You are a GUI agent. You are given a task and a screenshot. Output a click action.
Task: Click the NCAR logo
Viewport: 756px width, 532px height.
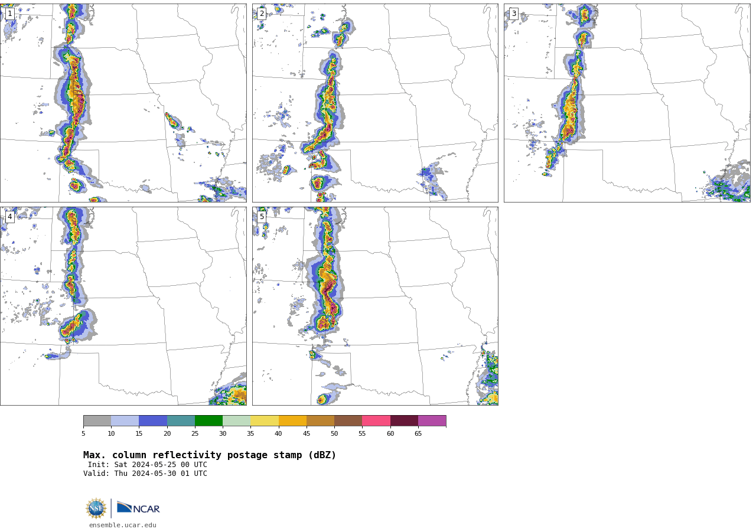[x=138, y=508]
